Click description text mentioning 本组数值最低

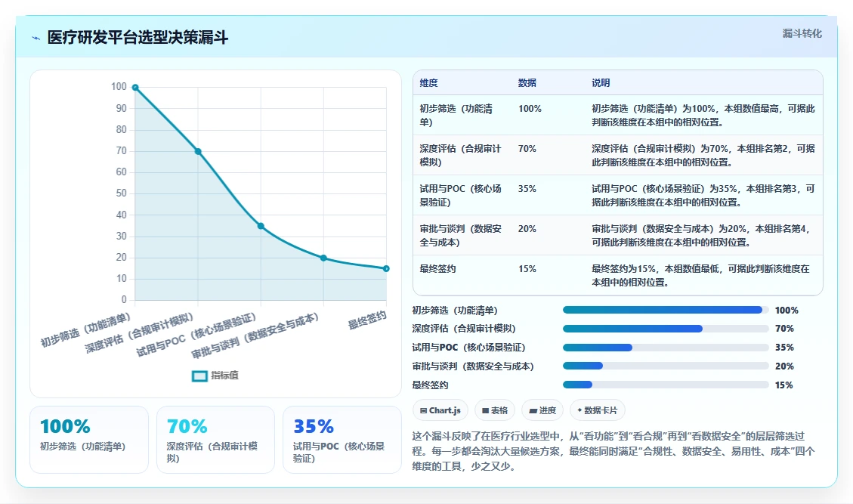point(700,275)
